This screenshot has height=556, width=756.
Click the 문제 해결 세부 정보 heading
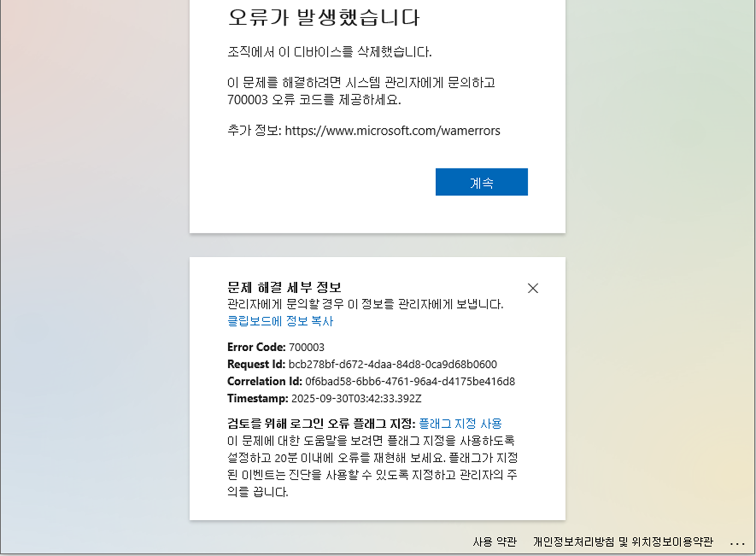point(284,287)
